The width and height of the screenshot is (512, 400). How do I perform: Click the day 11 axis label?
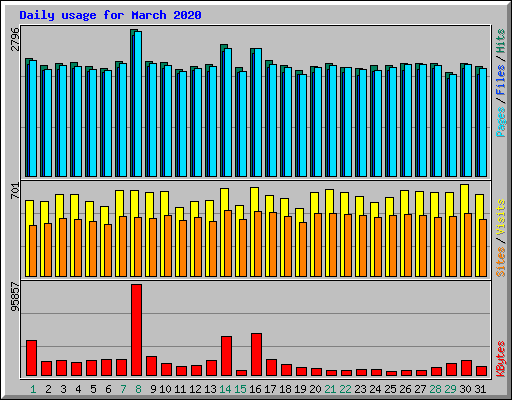coord(180,389)
